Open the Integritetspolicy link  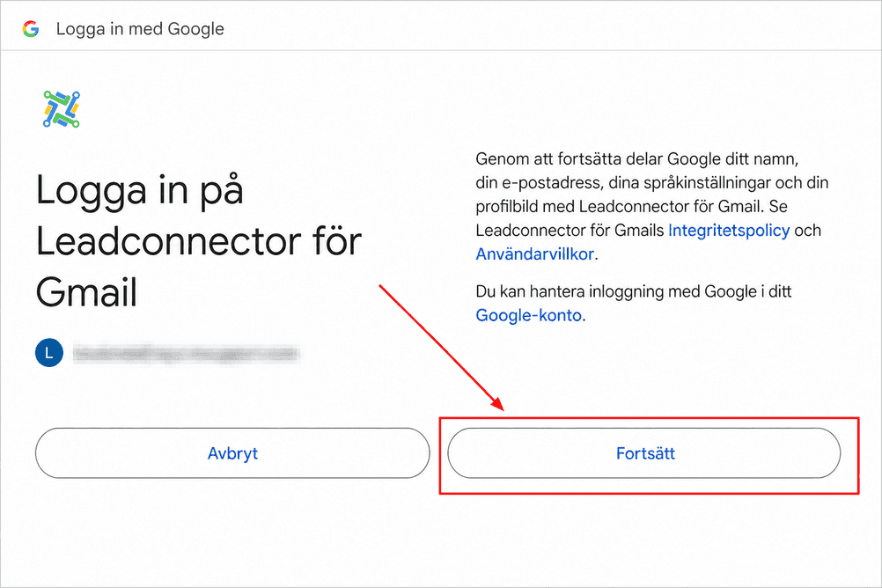[729, 231]
